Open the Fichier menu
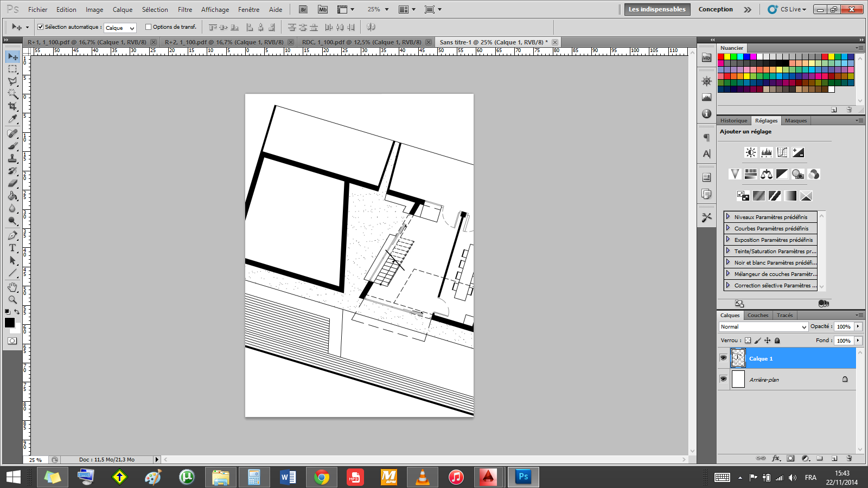The height and width of the screenshot is (488, 868). (38, 9)
